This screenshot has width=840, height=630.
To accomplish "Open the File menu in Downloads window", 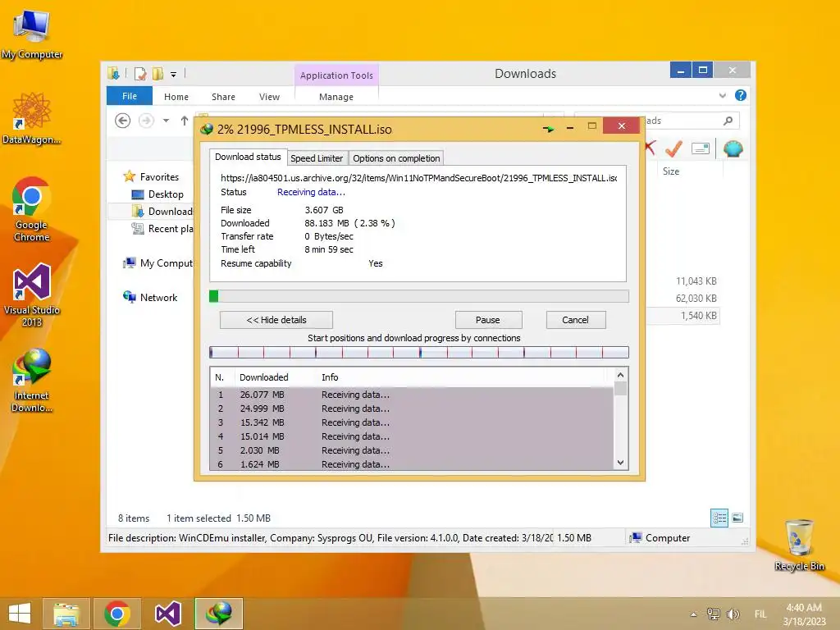I will pyautogui.click(x=129, y=96).
